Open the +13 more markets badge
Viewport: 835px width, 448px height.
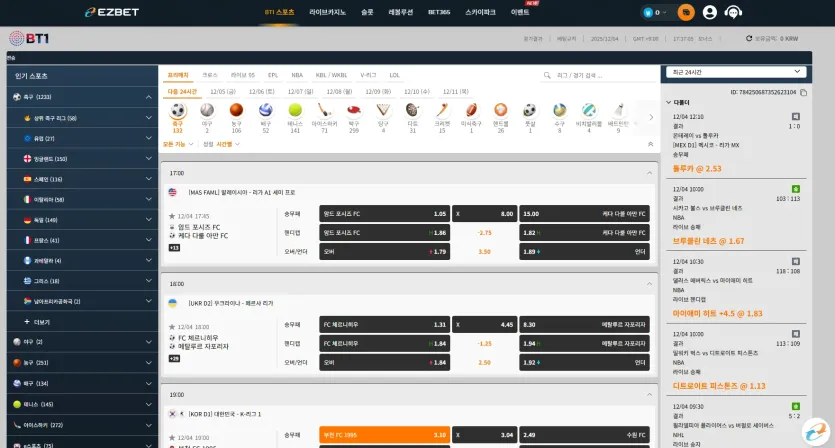174,248
